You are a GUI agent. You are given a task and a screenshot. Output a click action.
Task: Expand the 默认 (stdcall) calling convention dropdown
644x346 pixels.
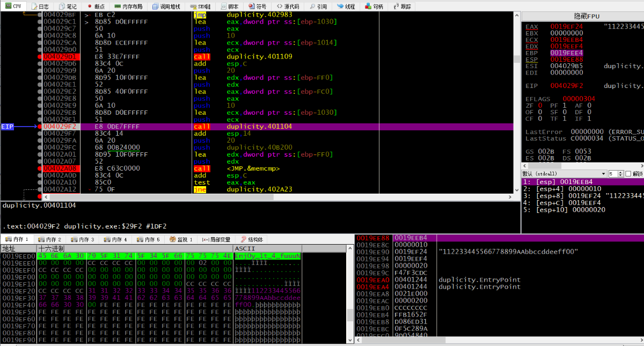(x=563, y=174)
